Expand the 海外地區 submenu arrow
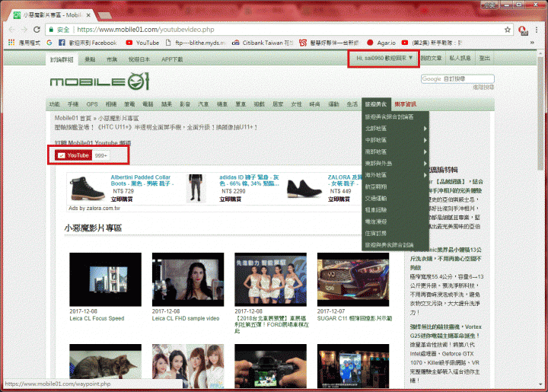548x392 pixels. 425,175
